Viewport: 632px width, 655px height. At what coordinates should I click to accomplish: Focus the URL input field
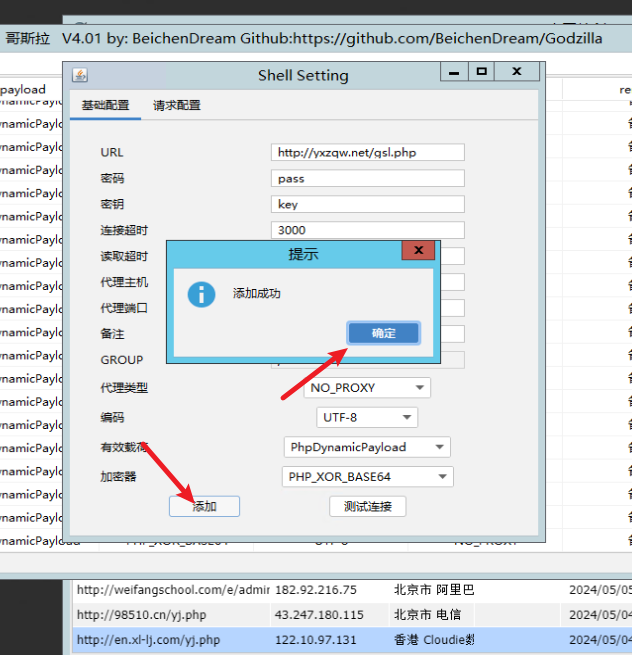tap(367, 152)
